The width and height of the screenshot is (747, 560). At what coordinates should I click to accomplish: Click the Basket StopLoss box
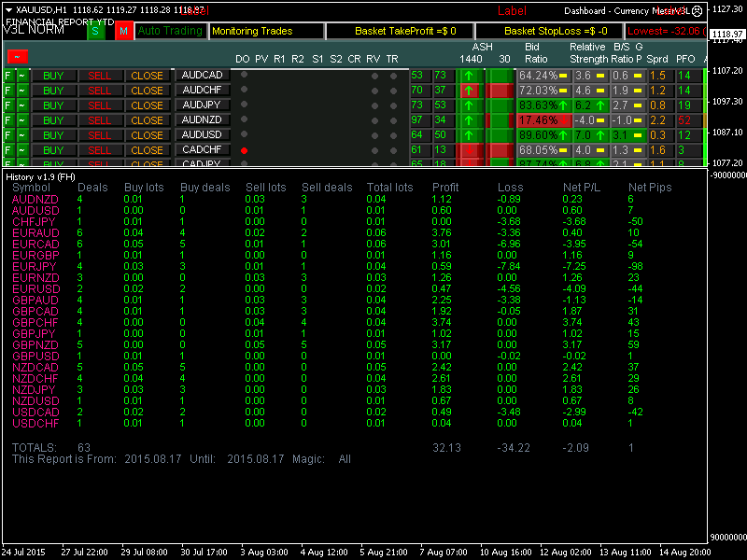(x=549, y=32)
